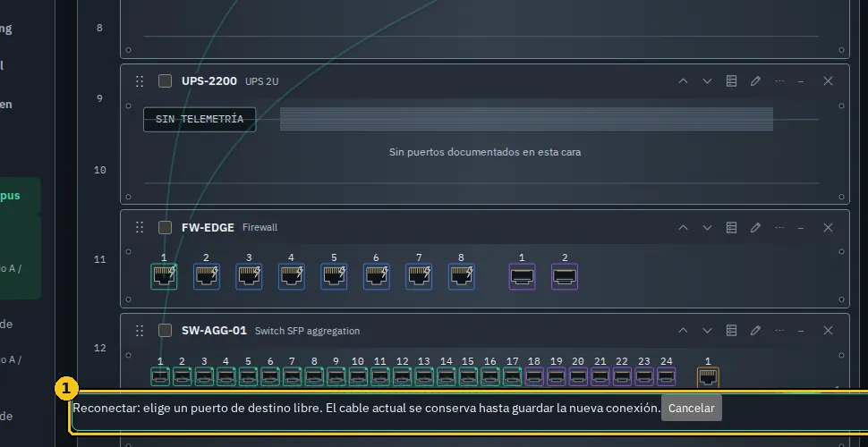Grab the drag handle of FW-EDGE

pyautogui.click(x=140, y=227)
